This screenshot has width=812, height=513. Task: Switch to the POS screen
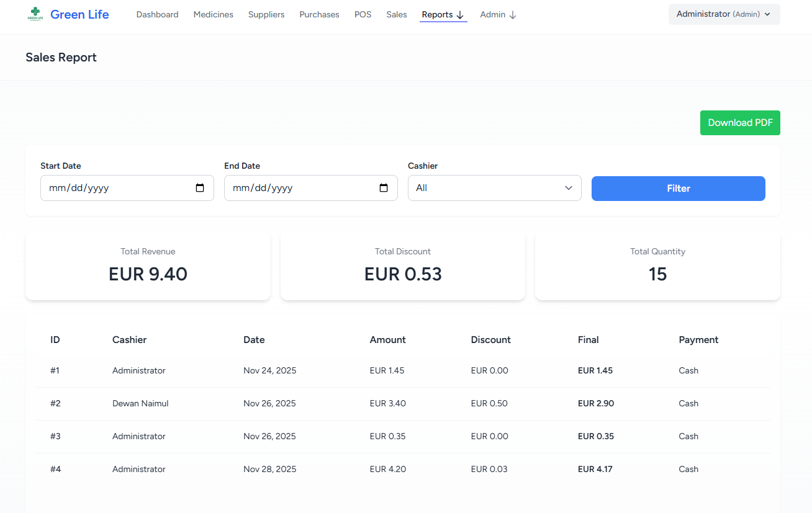point(363,15)
